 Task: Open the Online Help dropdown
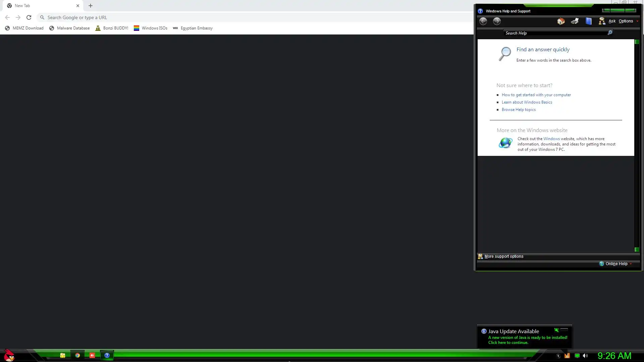616,264
